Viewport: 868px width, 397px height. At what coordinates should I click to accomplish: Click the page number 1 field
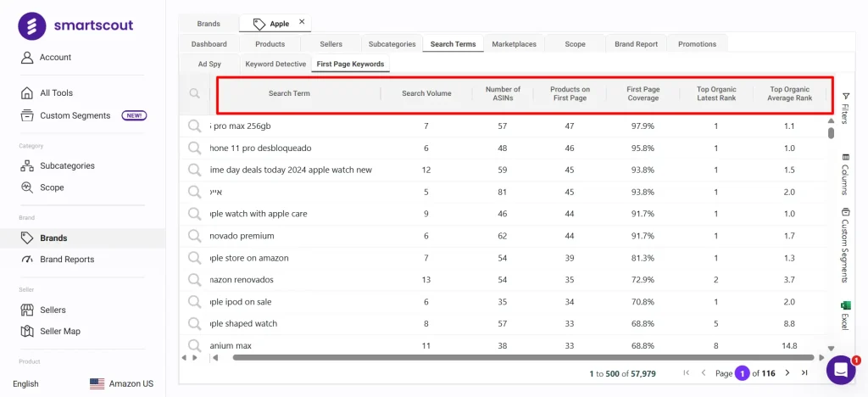tap(742, 373)
